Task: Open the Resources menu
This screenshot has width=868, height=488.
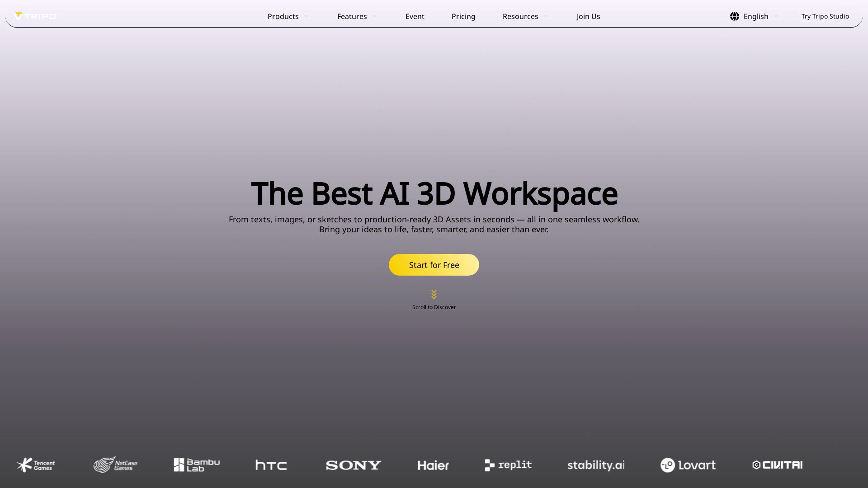Action: [x=520, y=16]
